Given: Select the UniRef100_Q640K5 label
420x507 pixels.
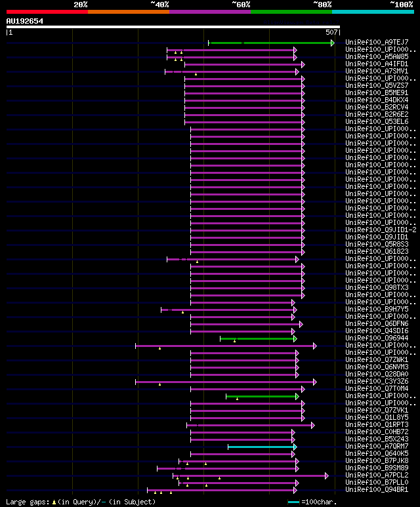Looking at the screenshot, I should coord(377,454).
